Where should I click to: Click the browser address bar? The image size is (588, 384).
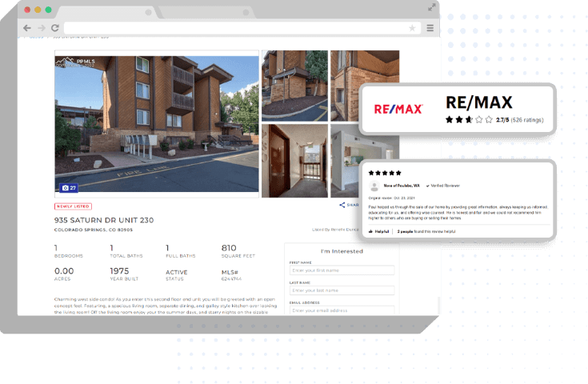pyautogui.click(x=242, y=28)
